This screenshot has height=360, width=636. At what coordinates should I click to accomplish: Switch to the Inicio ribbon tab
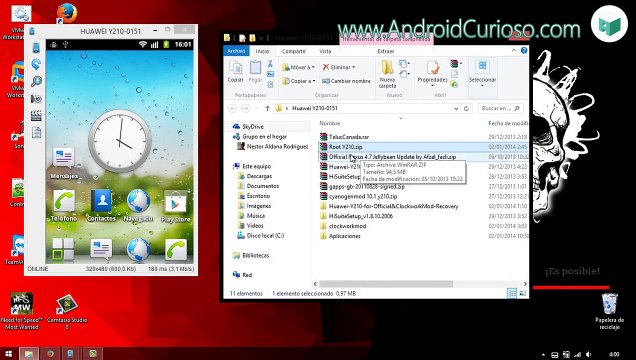pos(262,51)
